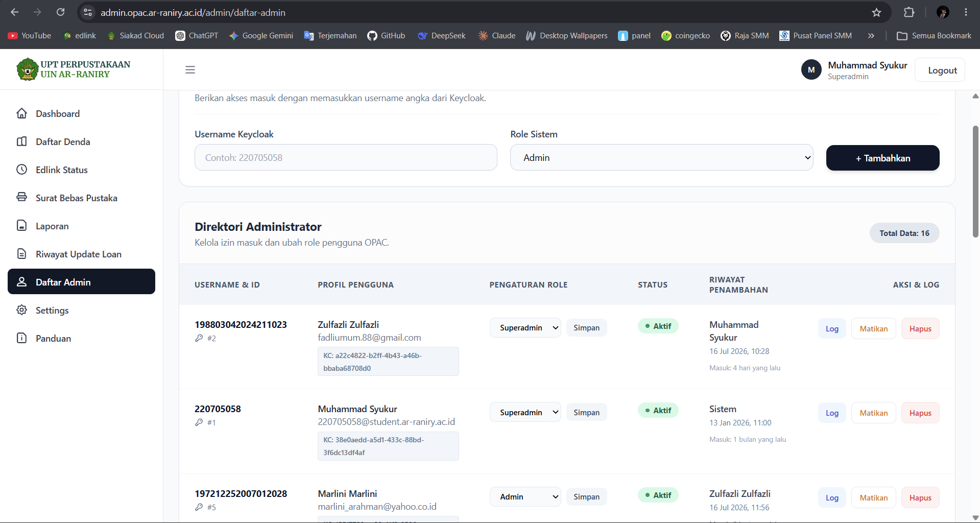Image resolution: width=980 pixels, height=523 pixels.
Task: Click the Logout button
Action: (940, 70)
